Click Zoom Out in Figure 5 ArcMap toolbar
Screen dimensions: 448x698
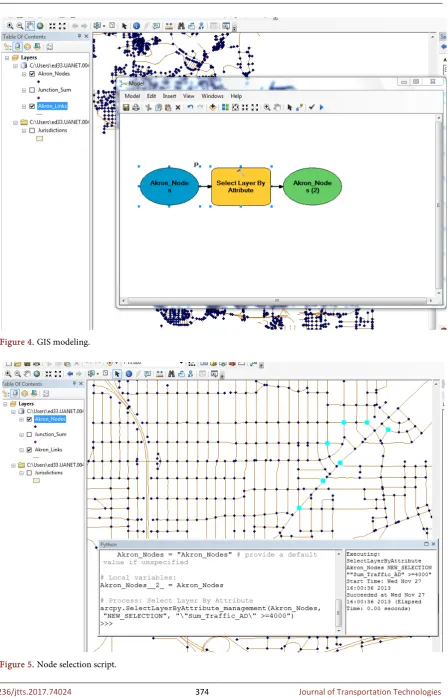(x=17, y=374)
